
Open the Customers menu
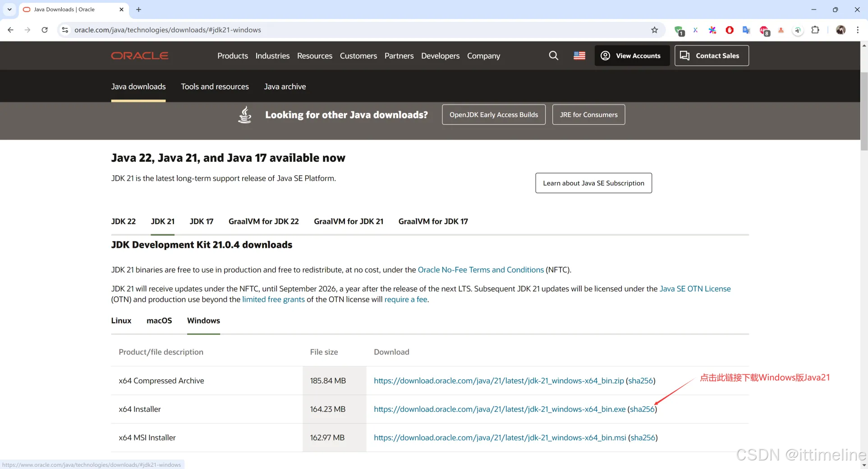358,55
